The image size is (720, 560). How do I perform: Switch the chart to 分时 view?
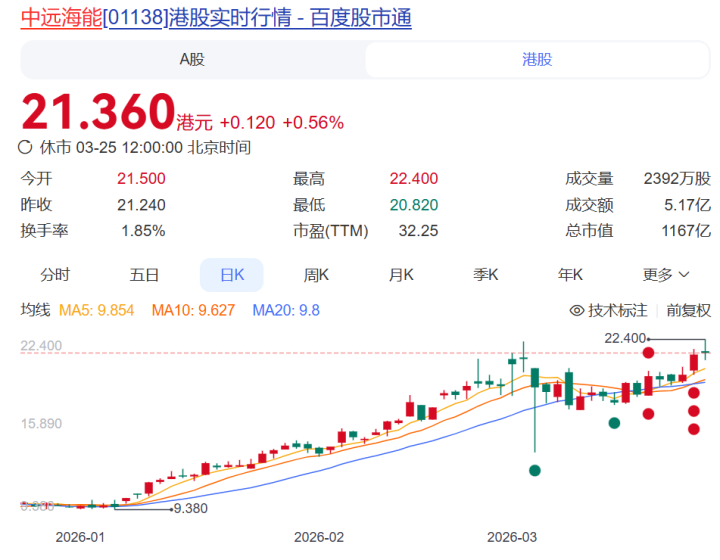point(55,275)
